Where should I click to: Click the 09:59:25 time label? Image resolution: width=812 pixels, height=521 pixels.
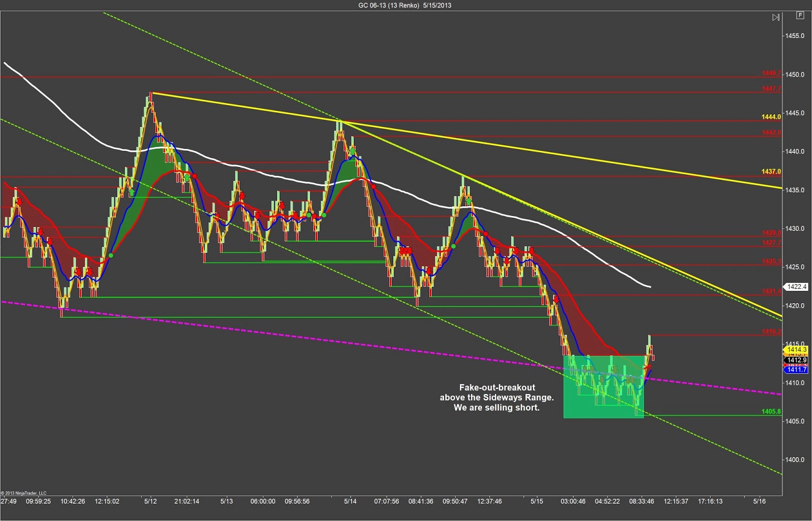pos(39,501)
